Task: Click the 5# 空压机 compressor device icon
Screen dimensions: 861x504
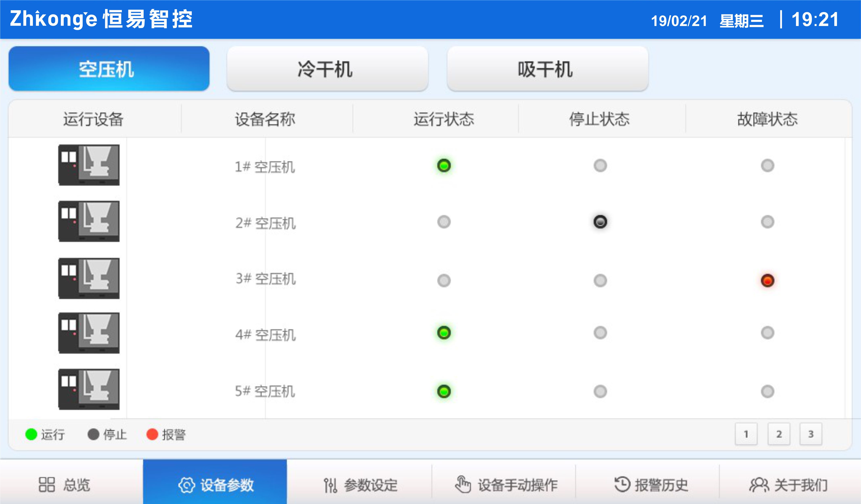Action: [x=89, y=389]
